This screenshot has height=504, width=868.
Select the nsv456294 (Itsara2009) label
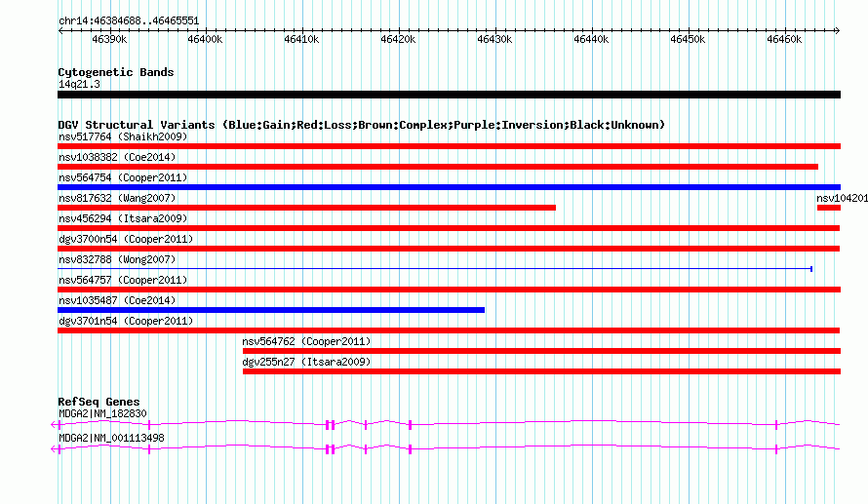pyautogui.click(x=123, y=218)
